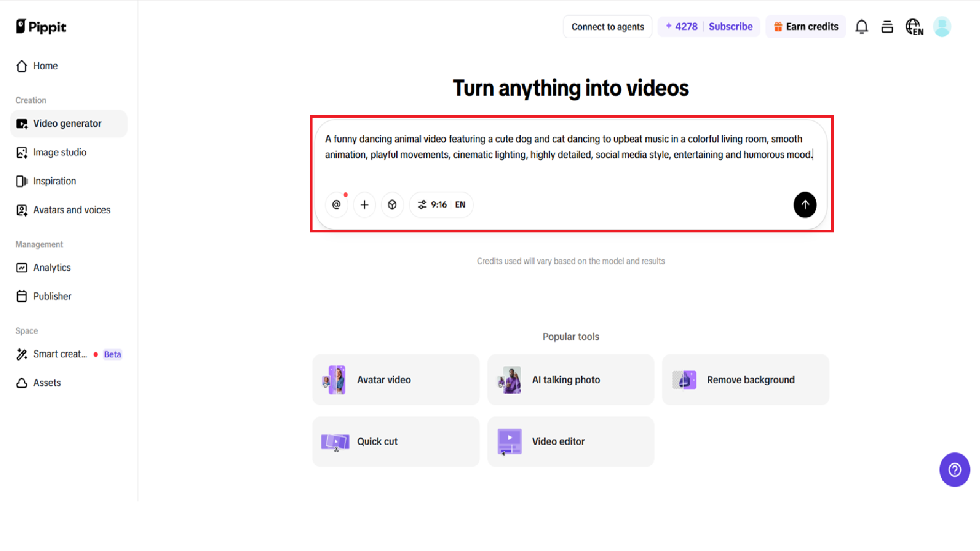Click the Pippit logo
The width and height of the screenshot is (980, 551).
click(x=41, y=26)
